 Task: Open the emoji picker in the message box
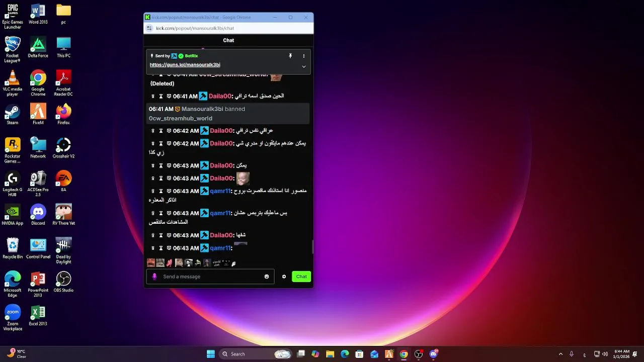tap(267, 277)
